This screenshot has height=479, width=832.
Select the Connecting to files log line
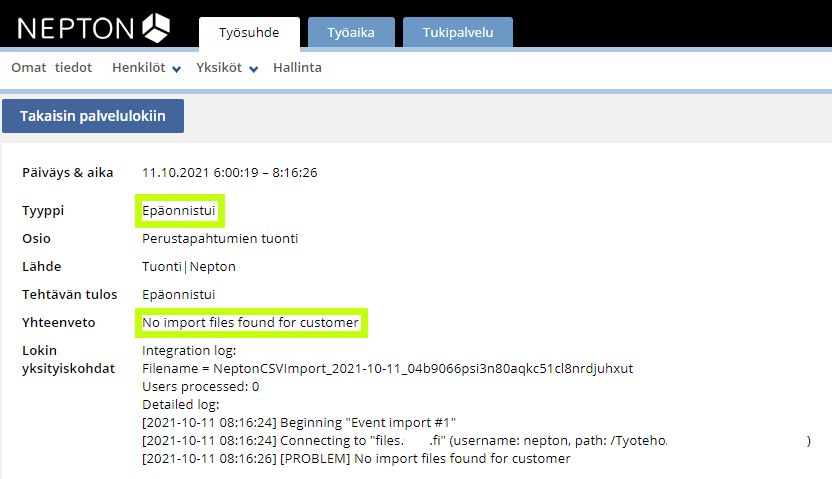pos(476,441)
